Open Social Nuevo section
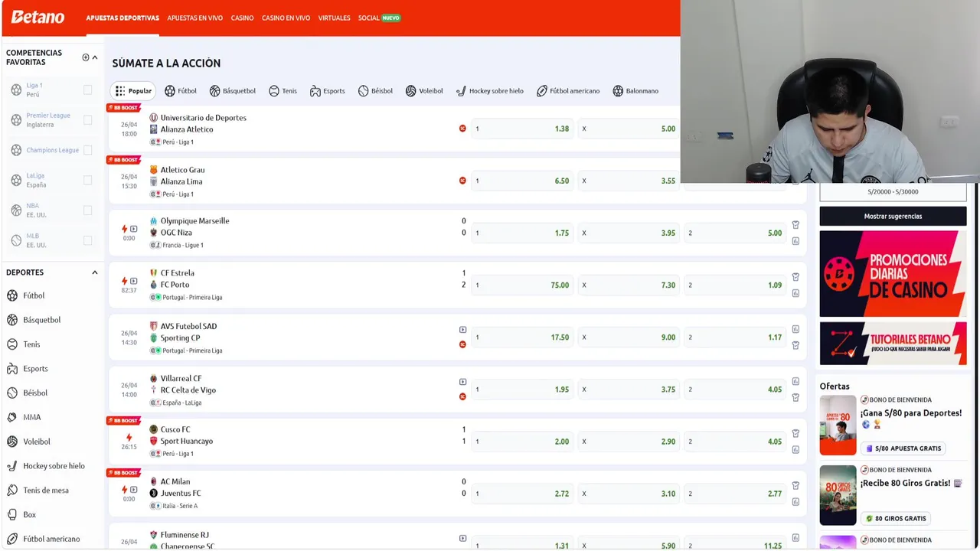This screenshot has width=980, height=551. [380, 18]
